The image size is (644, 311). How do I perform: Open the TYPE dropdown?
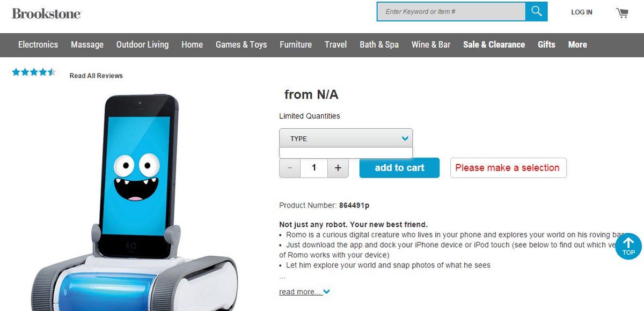click(x=346, y=138)
